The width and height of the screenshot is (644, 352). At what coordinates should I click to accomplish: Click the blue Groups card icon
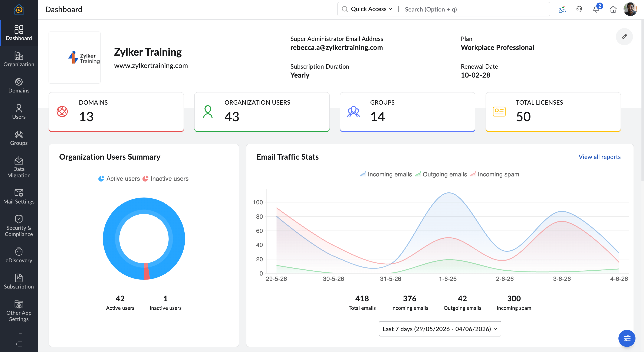(354, 112)
